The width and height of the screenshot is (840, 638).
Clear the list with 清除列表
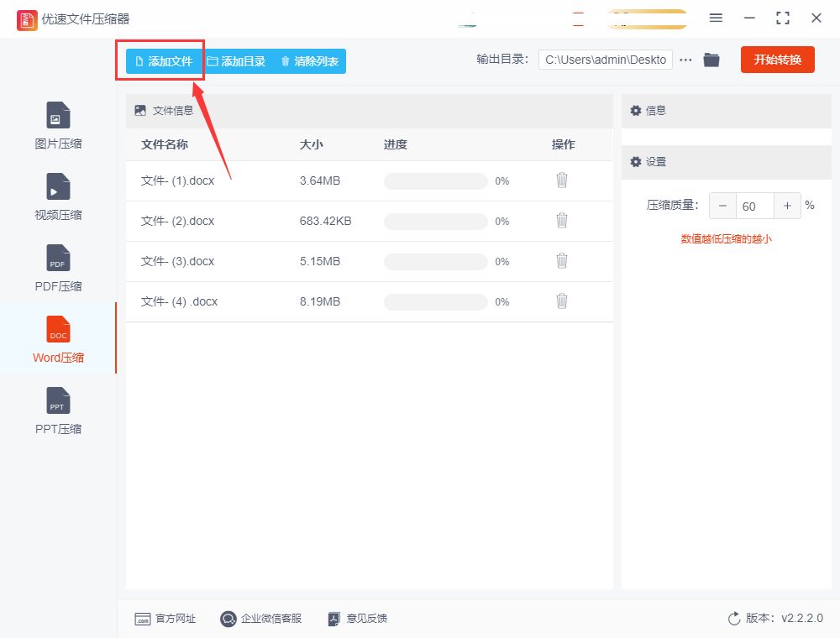coord(310,61)
